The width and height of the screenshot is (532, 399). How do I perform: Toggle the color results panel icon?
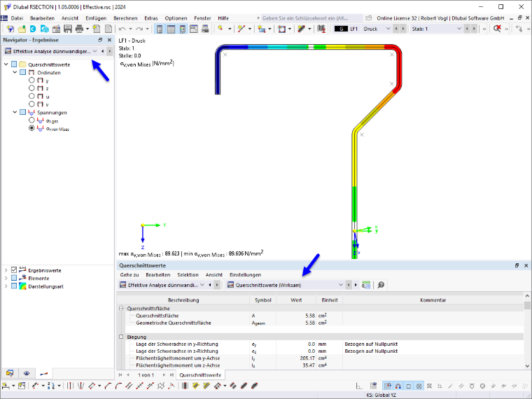coord(183,29)
